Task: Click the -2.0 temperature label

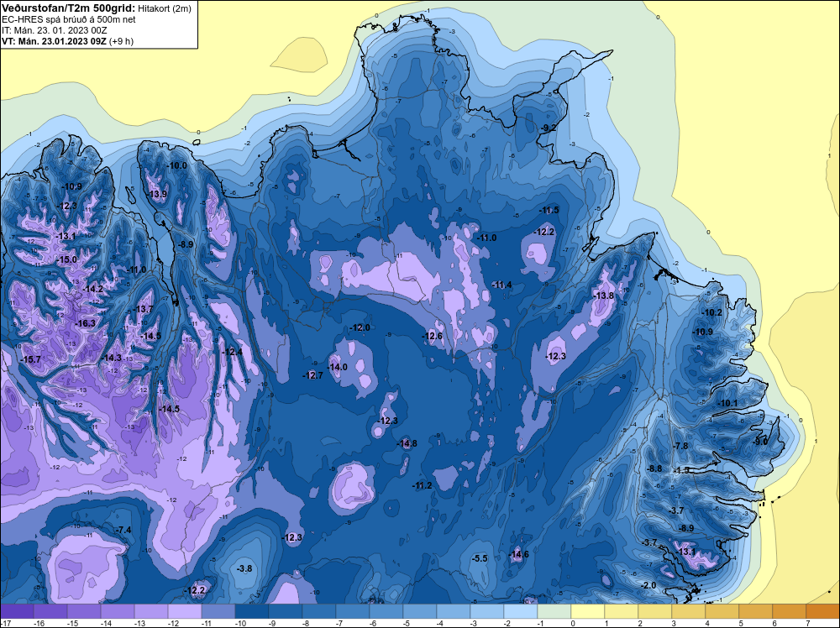Action: (x=648, y=586)
